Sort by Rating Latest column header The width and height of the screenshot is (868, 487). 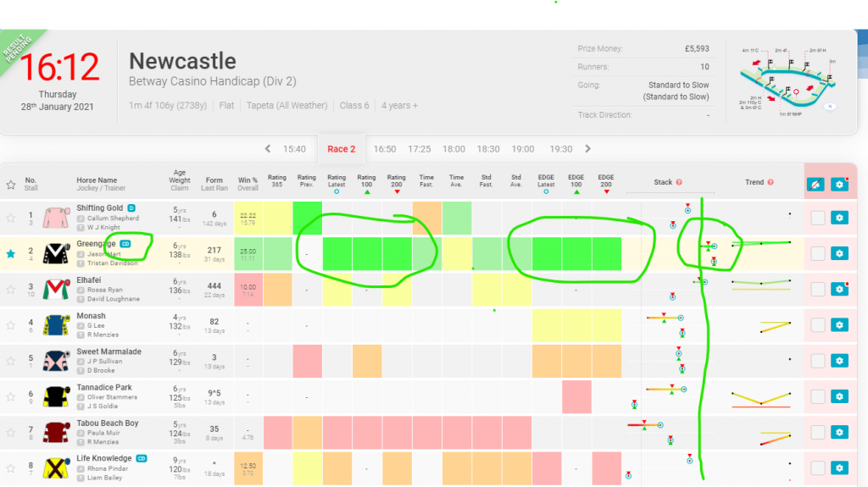[337, 182]
